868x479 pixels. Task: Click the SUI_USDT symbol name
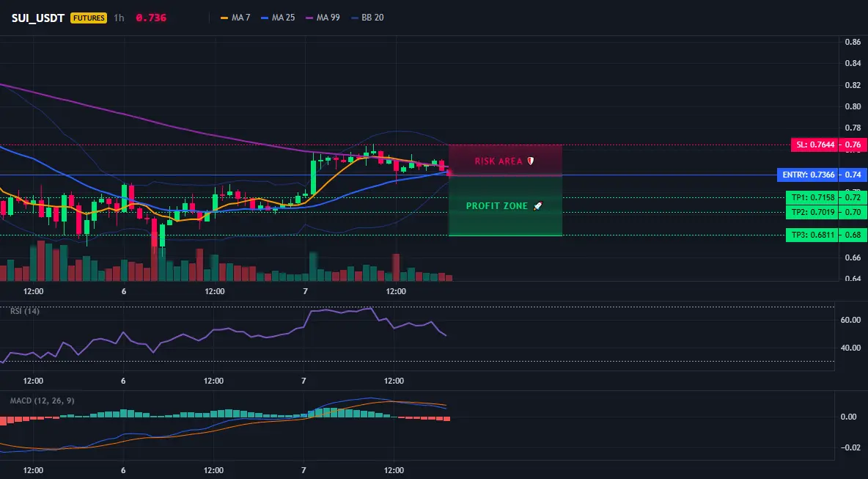(x=37, y=18)
